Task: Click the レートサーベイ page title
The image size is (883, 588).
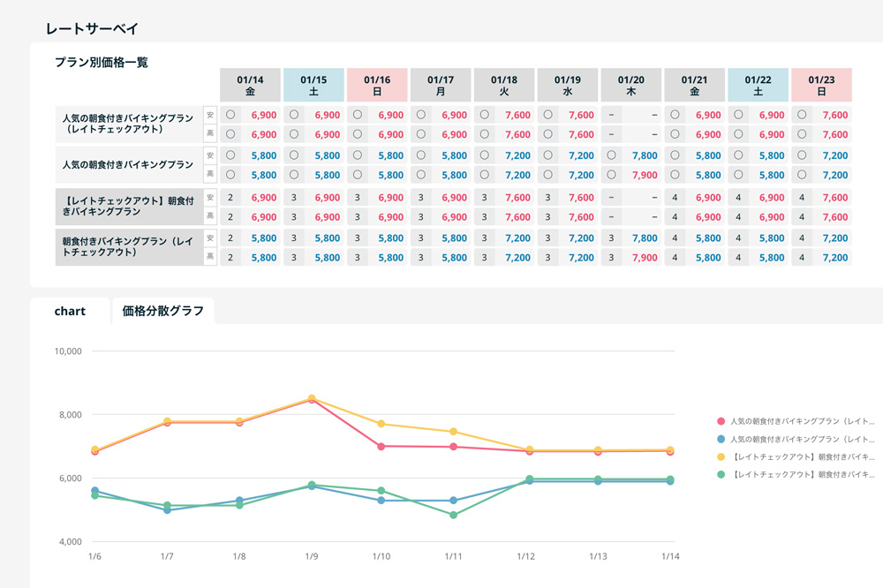Action: pos(92,29)
